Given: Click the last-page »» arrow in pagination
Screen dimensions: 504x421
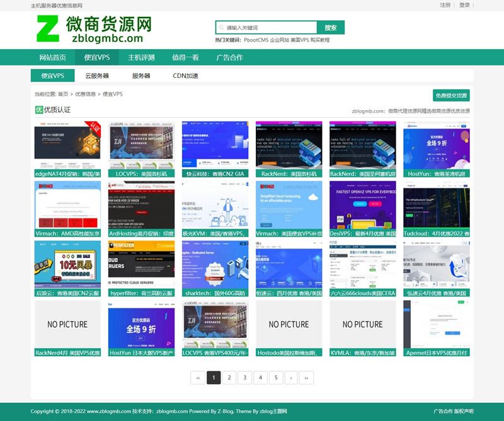Looking at the screenshot, I should pos(306,378).
